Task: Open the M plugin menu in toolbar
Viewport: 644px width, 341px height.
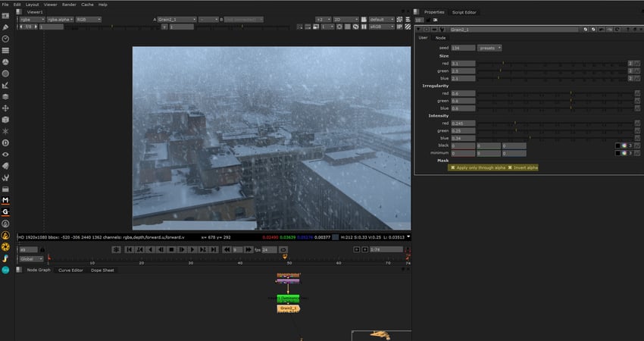Action: click(x=5, y=201)
